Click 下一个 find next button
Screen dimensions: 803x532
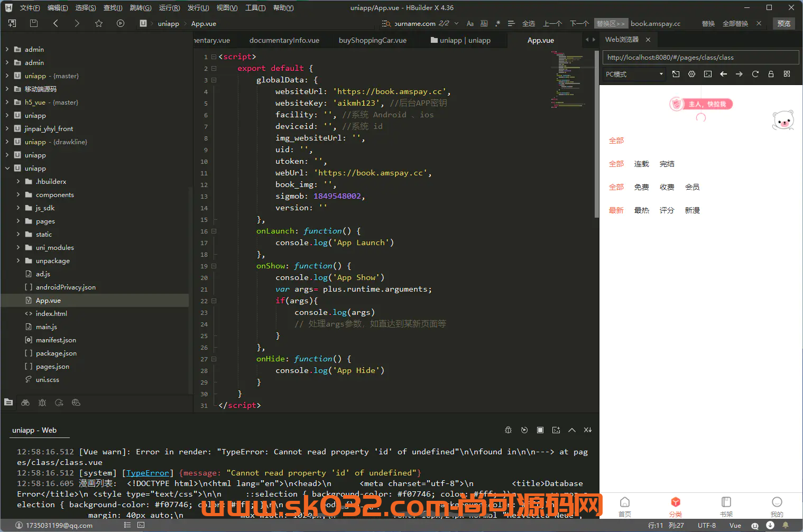(x=579, y=23)
